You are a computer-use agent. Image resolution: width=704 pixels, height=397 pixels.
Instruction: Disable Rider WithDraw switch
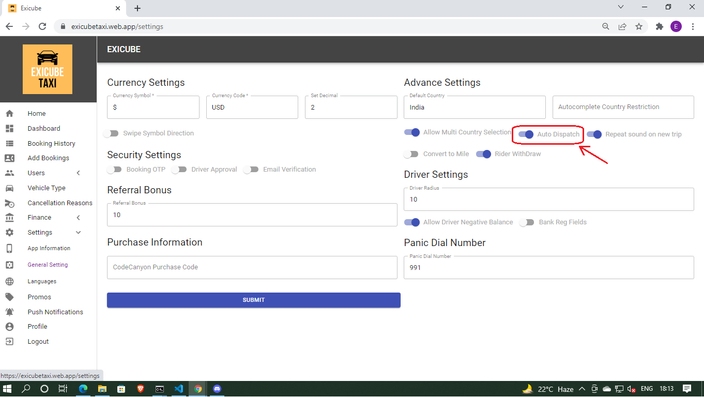point(484,154)
